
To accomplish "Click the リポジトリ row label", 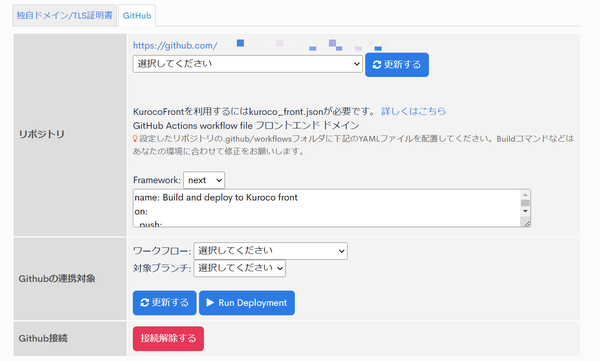I will coord(42,134).
